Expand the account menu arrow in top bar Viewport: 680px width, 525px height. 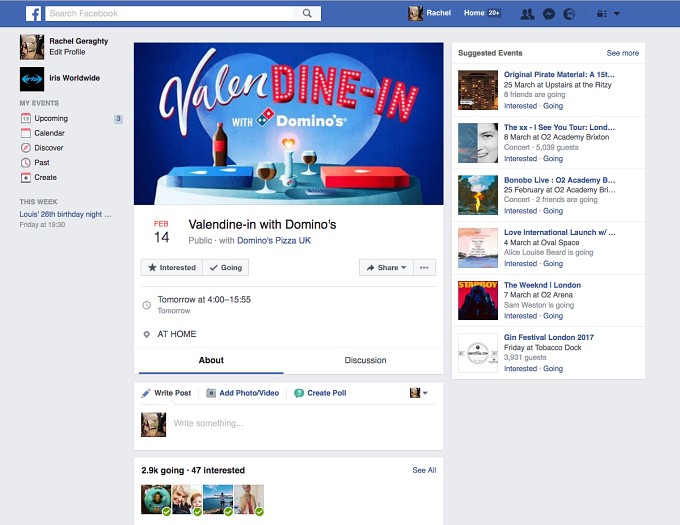click(x=617, y=14)
